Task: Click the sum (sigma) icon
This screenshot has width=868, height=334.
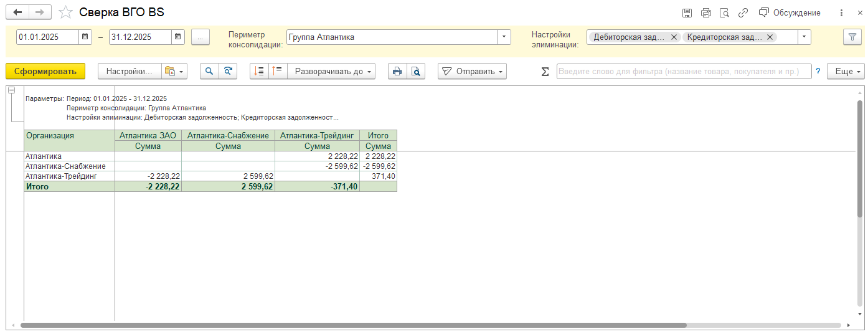Action: 545,72
